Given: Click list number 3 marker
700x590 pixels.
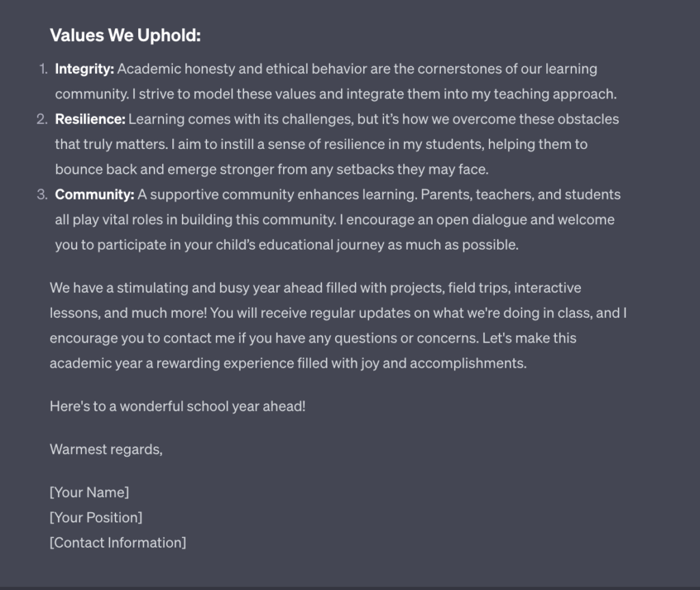Looking at the screenshot, I should pyautogui.click(x=42, y=195).
